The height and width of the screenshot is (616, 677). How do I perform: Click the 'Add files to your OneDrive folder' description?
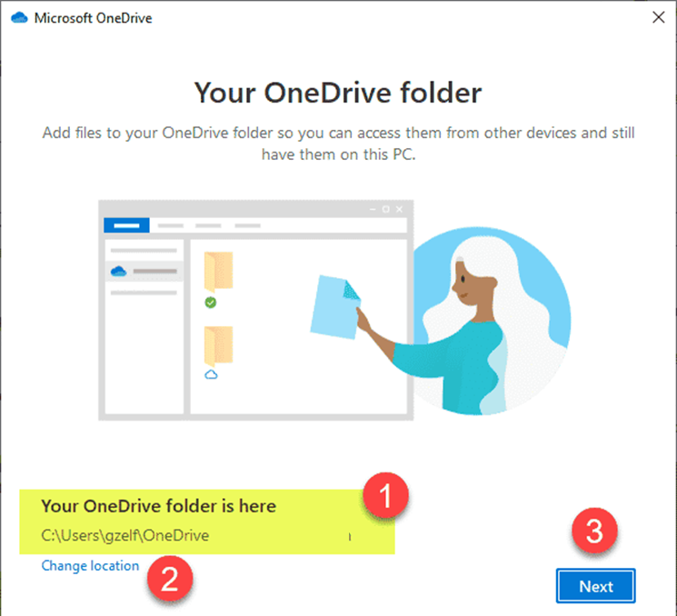(338, 144)
